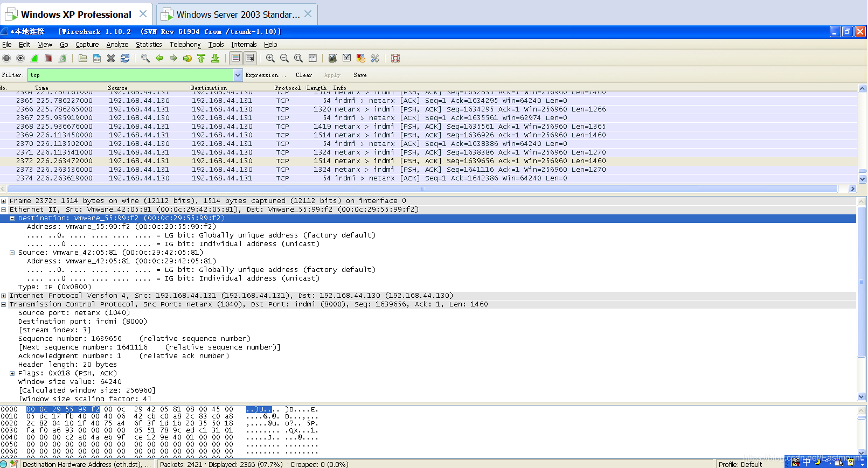Click the filter Save button

360,75
